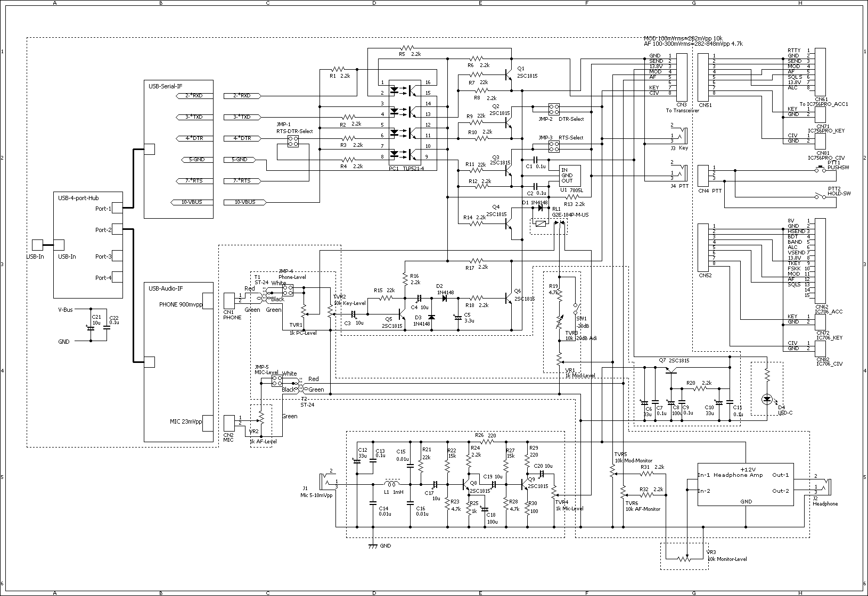Click the CN51 connector body
This screenshot has width=868, height=596.
pyautogui.click(x=703, y=77)
